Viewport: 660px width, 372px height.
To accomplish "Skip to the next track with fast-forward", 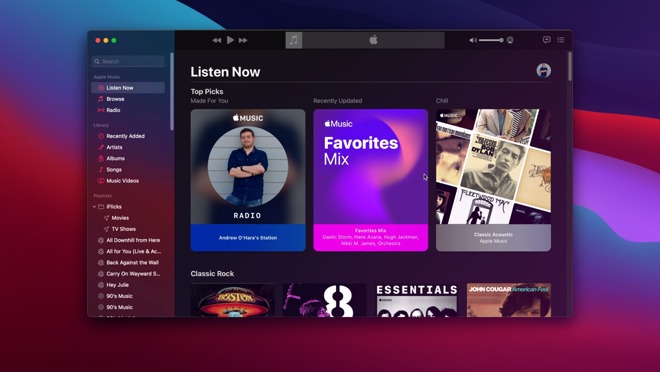I will pos(243,40).
